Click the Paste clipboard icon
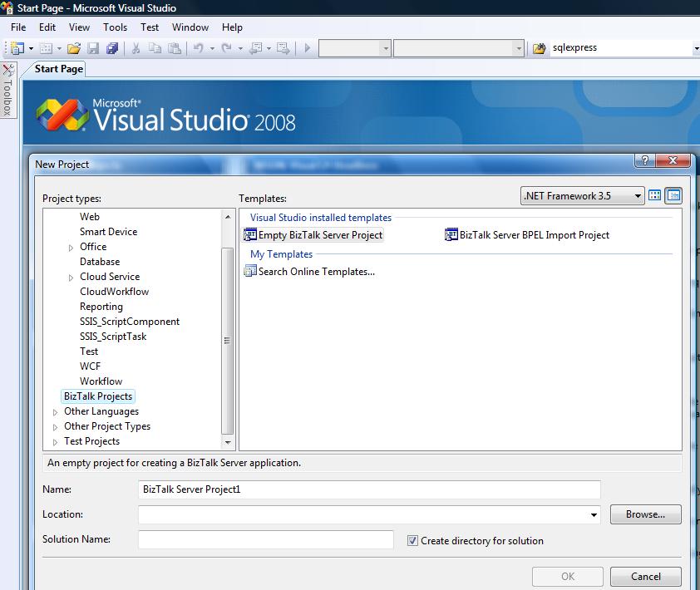 point(174,47)
